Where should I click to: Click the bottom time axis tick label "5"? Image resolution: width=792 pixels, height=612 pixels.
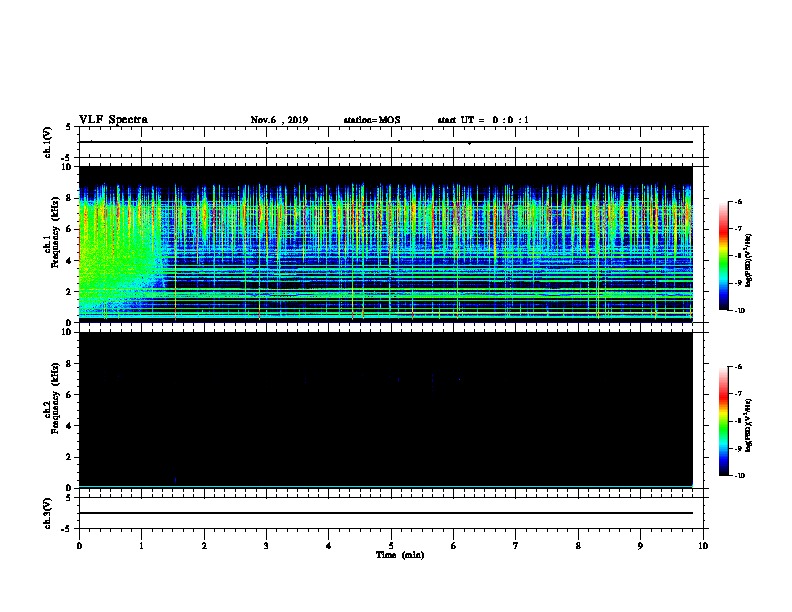391,546
